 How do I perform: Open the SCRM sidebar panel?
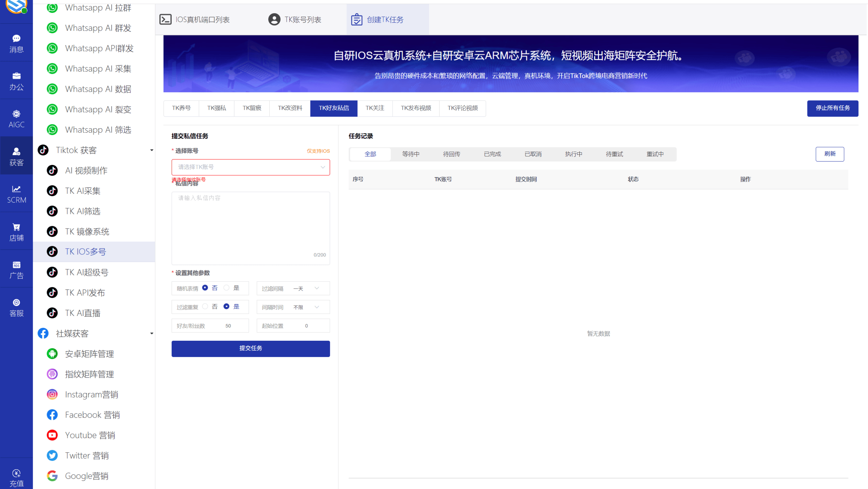[16, 194]
